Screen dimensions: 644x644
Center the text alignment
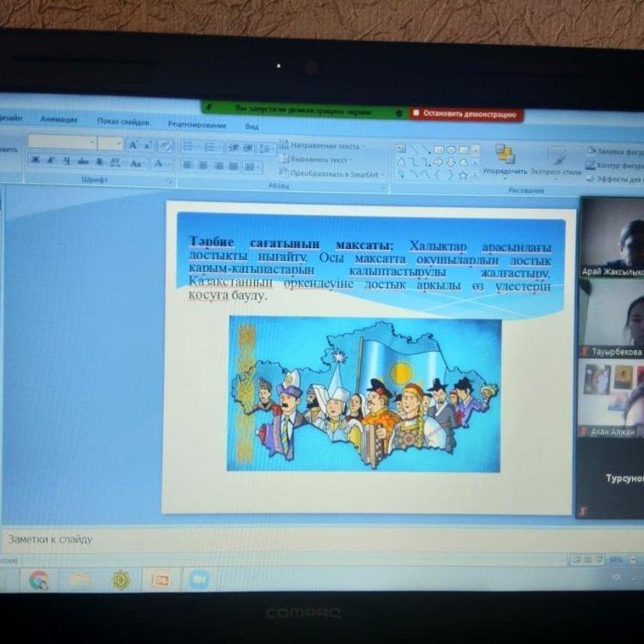[204, 166]
